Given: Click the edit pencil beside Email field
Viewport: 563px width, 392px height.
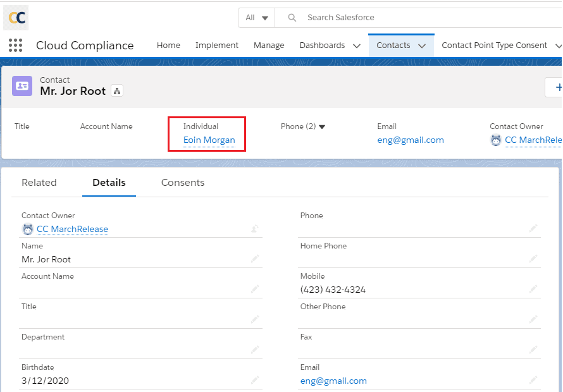Looking at the screenshot, I should (533, 380).
